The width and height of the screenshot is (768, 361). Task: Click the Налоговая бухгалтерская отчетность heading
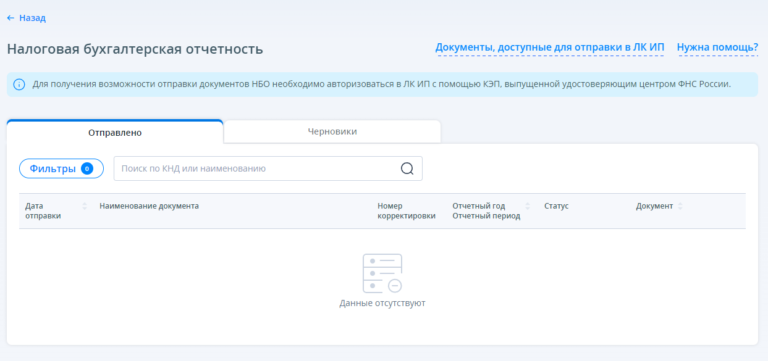(135, 49)
